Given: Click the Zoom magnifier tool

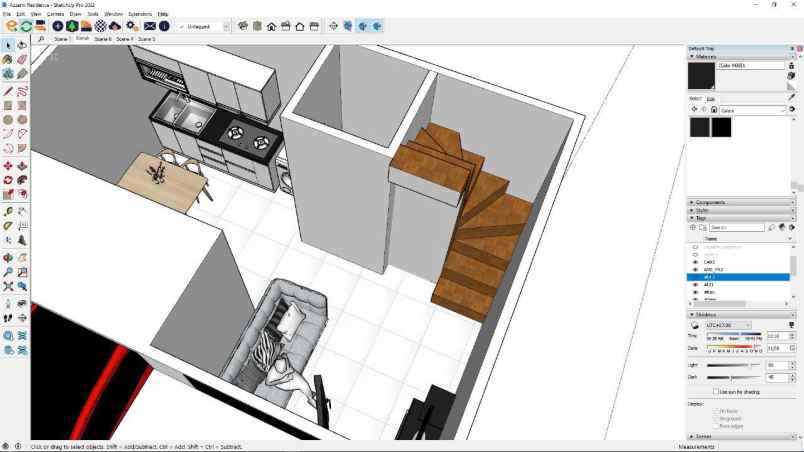Looking at the screenshot, I should 8,272.
